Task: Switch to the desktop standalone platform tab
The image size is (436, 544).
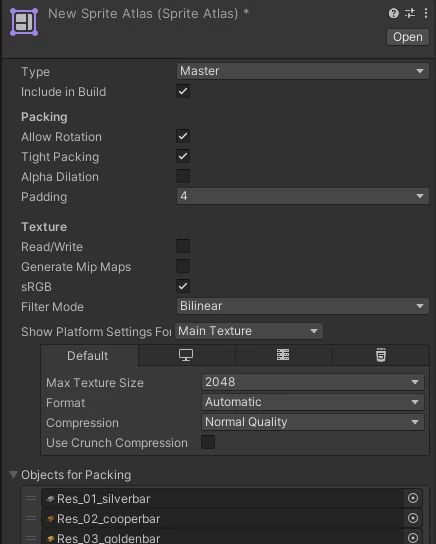Action: pyautogui.click(x=186, y=355)
